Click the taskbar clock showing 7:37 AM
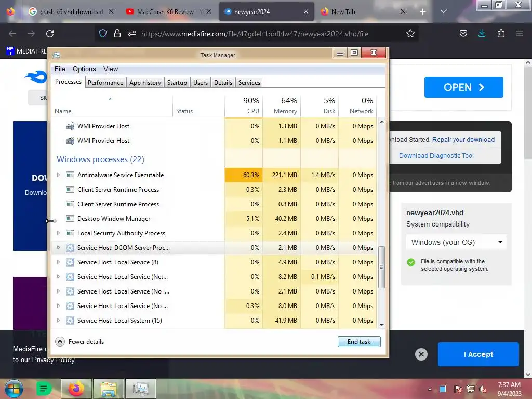The width and height of the screenshot is (532, 399). coord(509,389)
